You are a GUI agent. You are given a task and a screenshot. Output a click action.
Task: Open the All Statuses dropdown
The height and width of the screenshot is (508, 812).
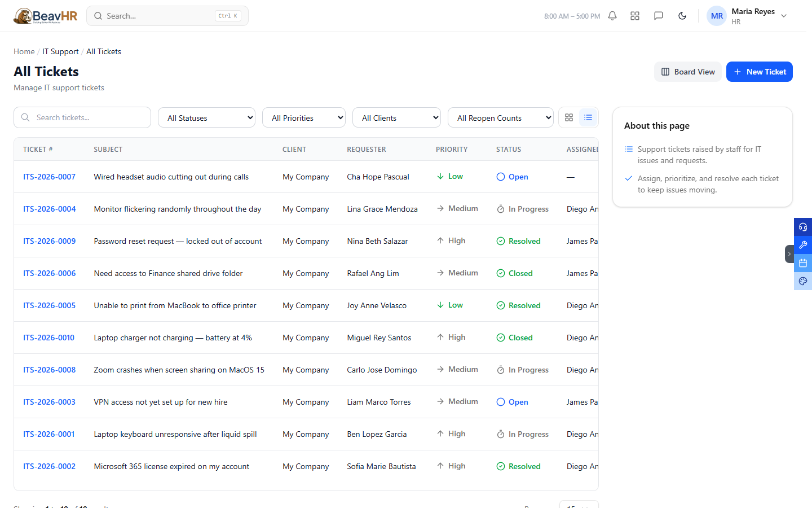coord(206,117)
